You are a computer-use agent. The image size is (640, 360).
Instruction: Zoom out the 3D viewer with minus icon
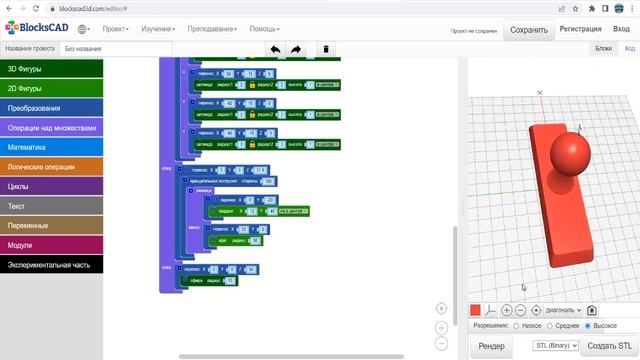point(520,311)
